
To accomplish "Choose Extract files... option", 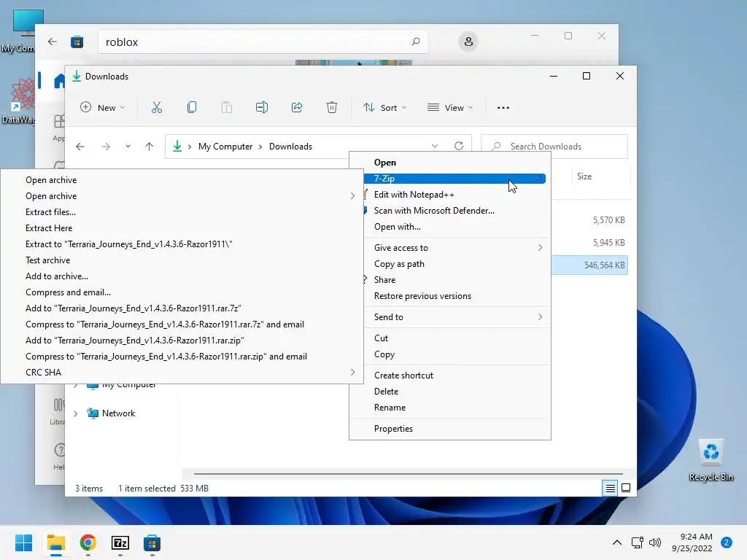I will tap(182, 212).
